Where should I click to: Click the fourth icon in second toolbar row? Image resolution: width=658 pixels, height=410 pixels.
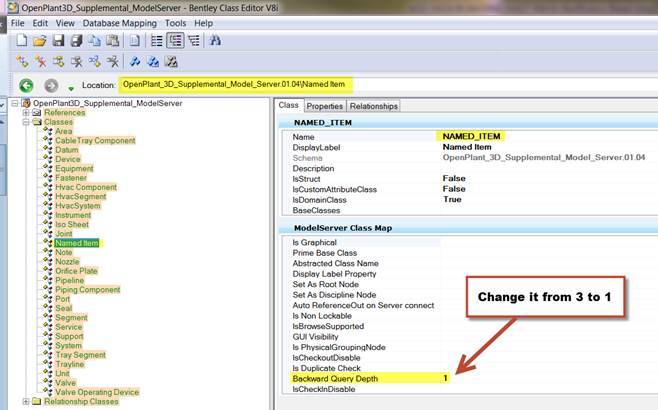pos(76,62)
